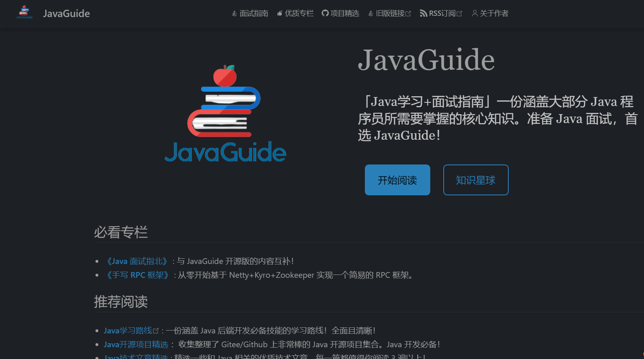Open the 《手写 RPC 框架》 link

point(137,275)
